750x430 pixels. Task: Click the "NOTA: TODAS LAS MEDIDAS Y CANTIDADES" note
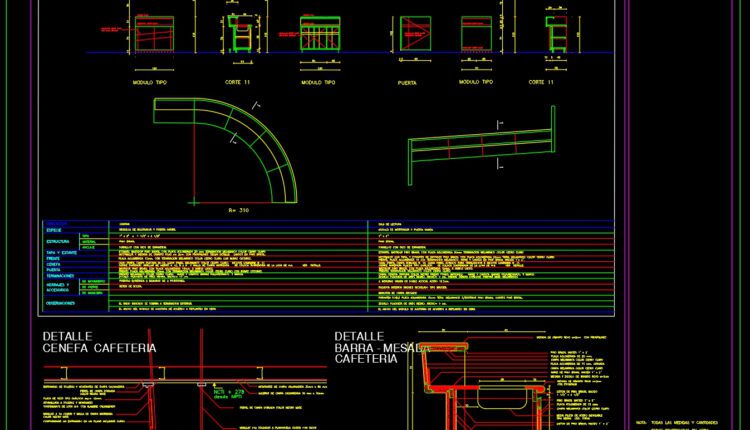677,423
